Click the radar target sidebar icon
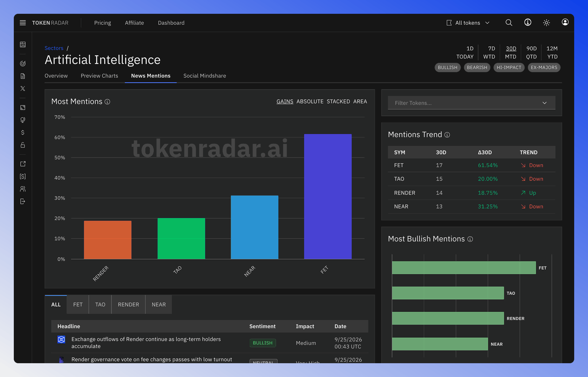 (23, 63)
